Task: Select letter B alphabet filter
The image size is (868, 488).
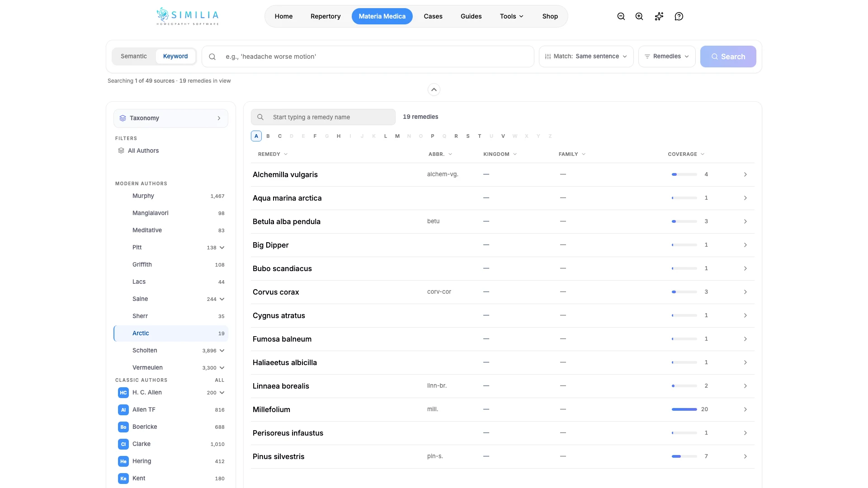Action: [x=268, y=136]
